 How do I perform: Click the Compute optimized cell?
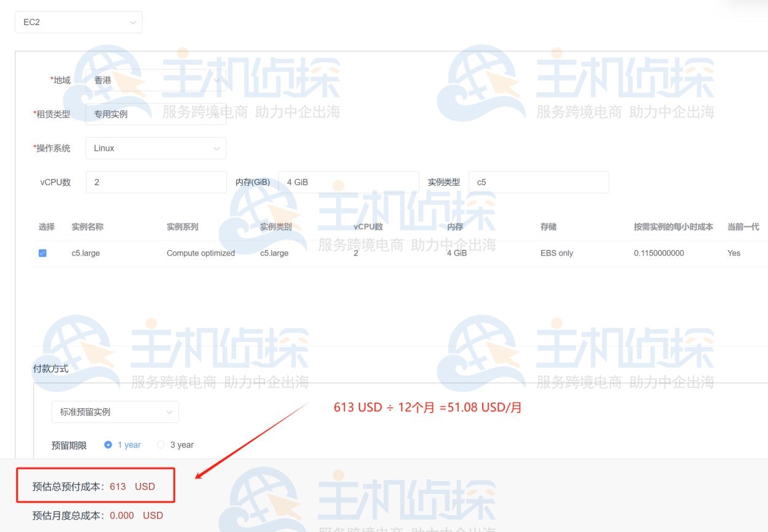pos(201,253)
